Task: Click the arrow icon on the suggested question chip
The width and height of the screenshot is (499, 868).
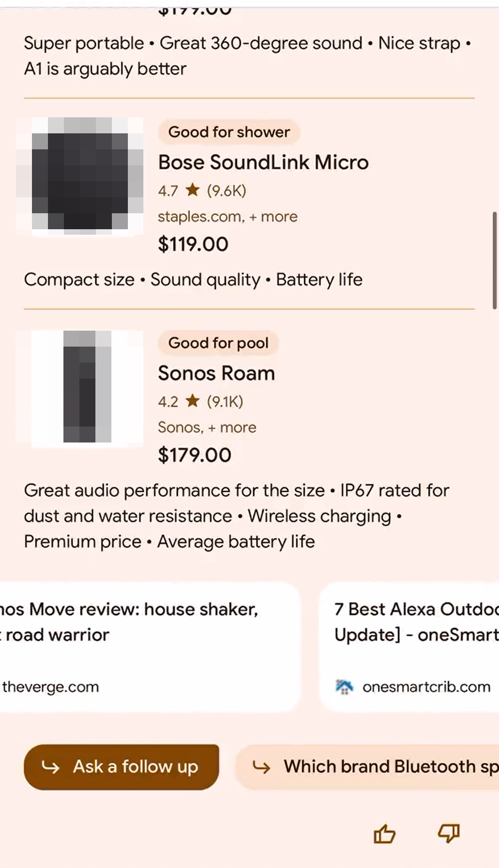Action: [261, 767]
